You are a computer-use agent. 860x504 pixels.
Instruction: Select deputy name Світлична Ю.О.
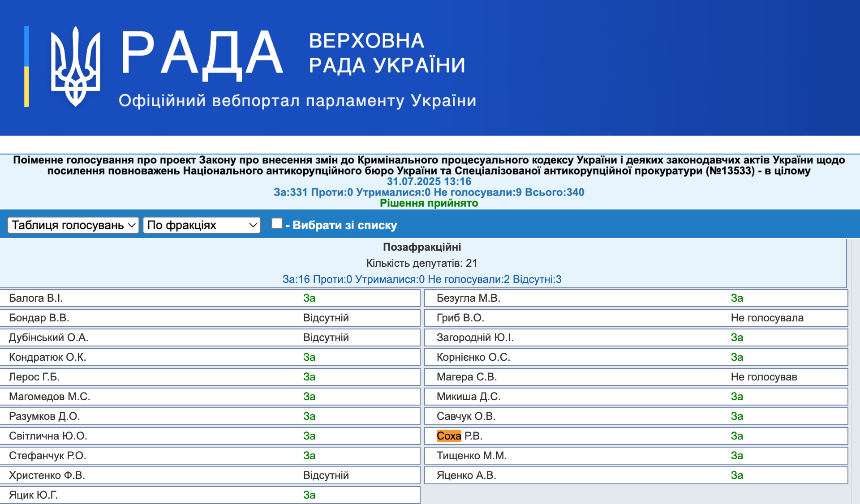48,436
